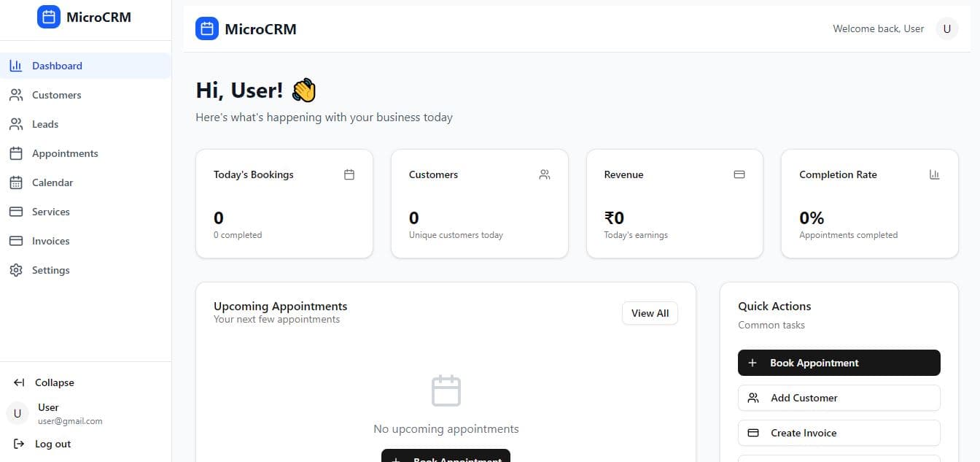Image resolution: width=980 pixels, height=462 pixels.
Task: Click the user@gmail.com email text
Action: click(x=70, y=421)
